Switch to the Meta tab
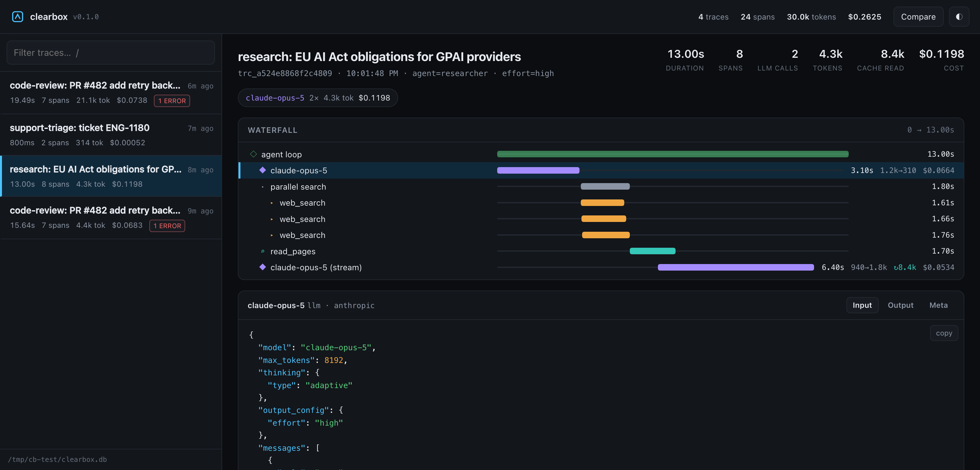Screen dimensions: 980x470 point(938,305)
